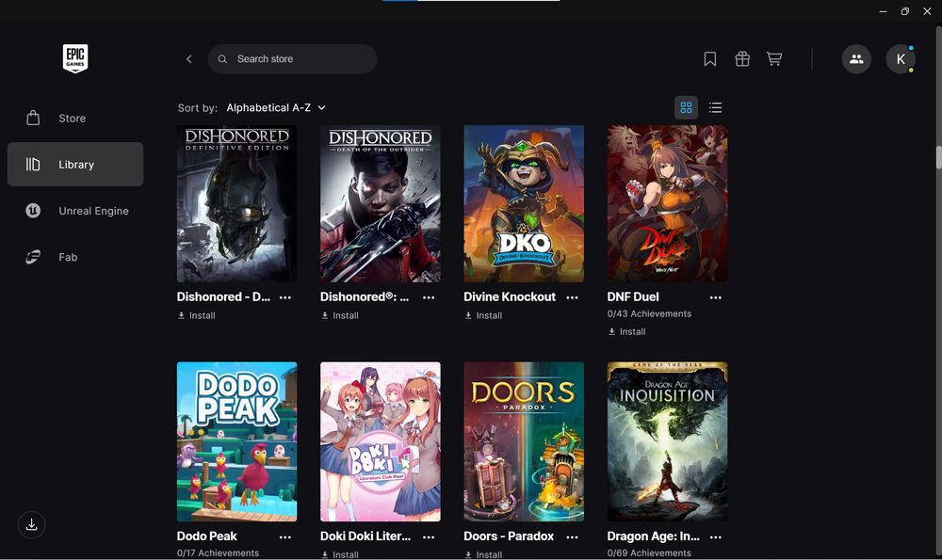Install DNF Duel
The width and height of the screenshot is (942, 560).
(626, 331)
